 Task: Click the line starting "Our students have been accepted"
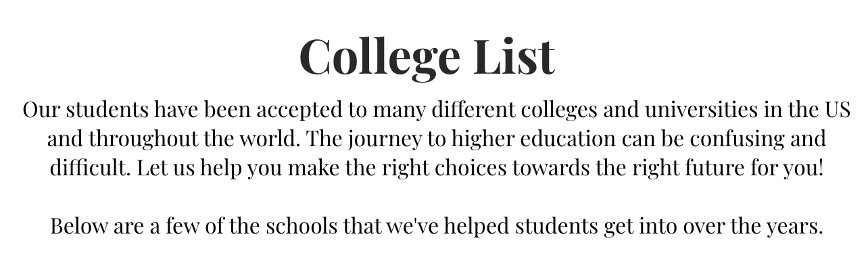pyautogui.click(x=436, y=110)
